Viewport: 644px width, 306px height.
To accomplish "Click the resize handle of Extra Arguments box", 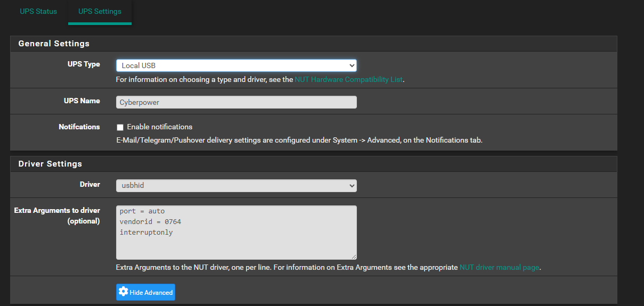I will 353,256.
